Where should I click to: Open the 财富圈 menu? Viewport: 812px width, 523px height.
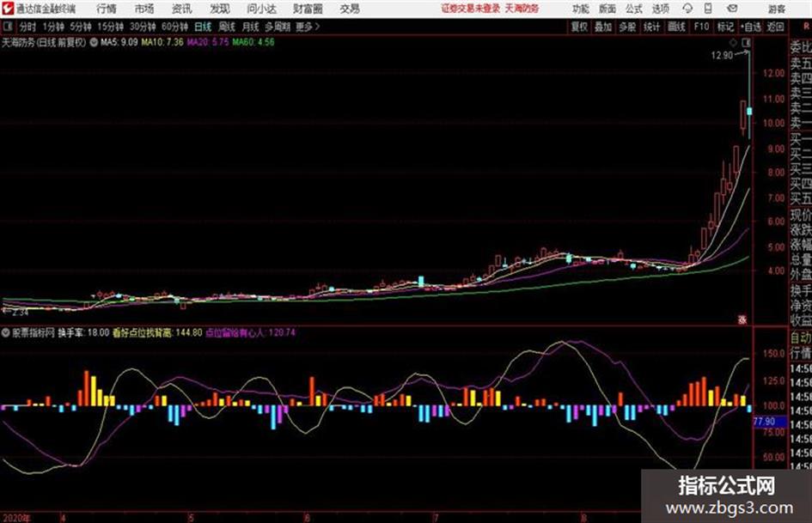pyautogui.click(x=308, y=9)
